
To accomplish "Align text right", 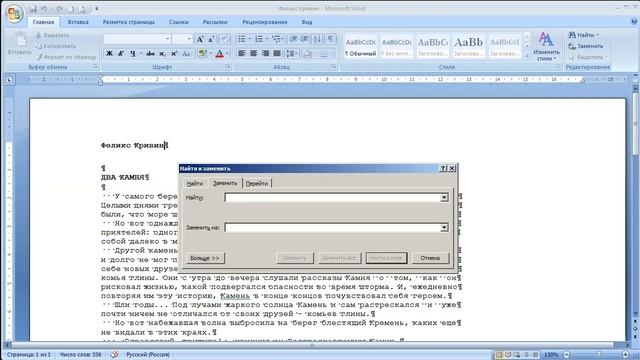I will [265, 53].
